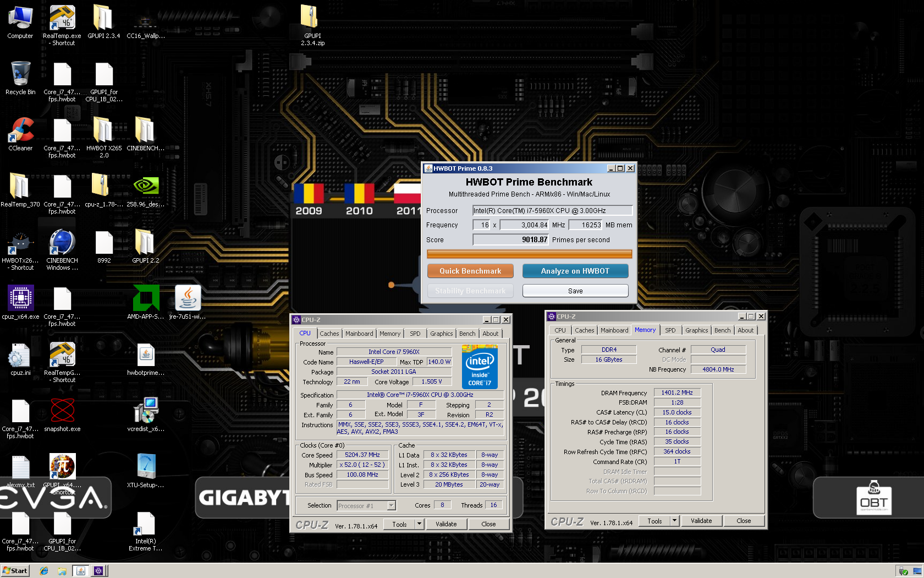This screenshot has height=578, width=924.
Task: Click the Quick Benchmark button
Action: (470, 271)
